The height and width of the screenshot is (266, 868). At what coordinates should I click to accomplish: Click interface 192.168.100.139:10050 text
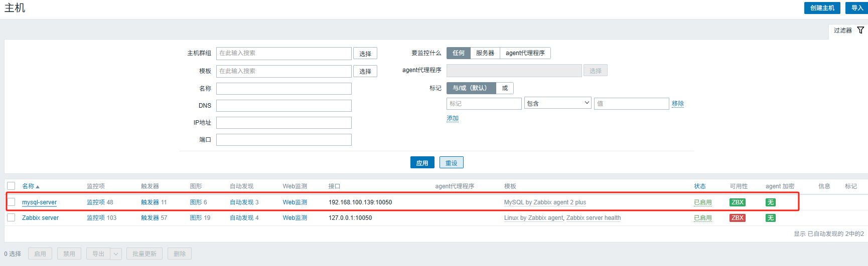pyautogui.click(x=360, y=202)
